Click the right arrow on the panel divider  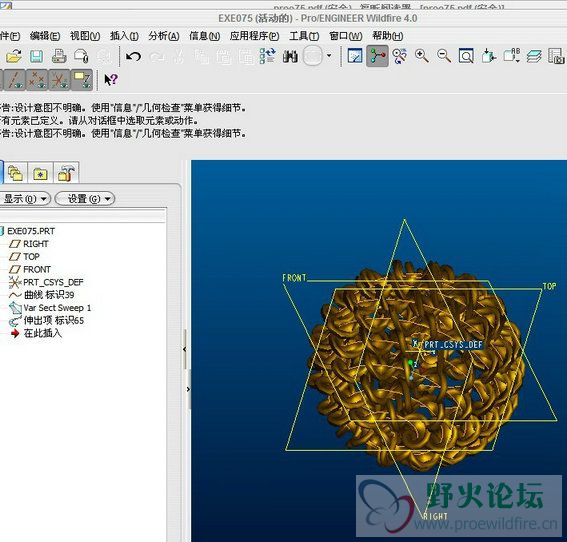point(188,389)
